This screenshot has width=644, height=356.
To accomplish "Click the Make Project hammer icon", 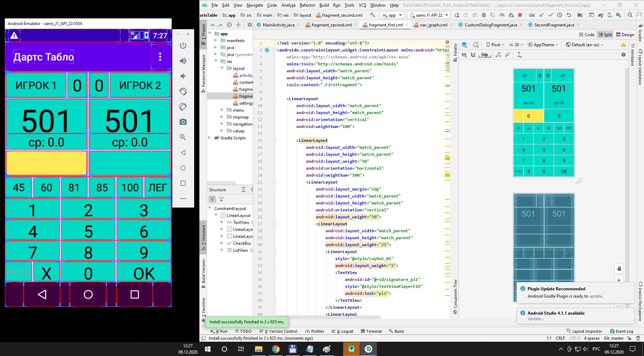I will pyautogui.click(x=372, y=15).
